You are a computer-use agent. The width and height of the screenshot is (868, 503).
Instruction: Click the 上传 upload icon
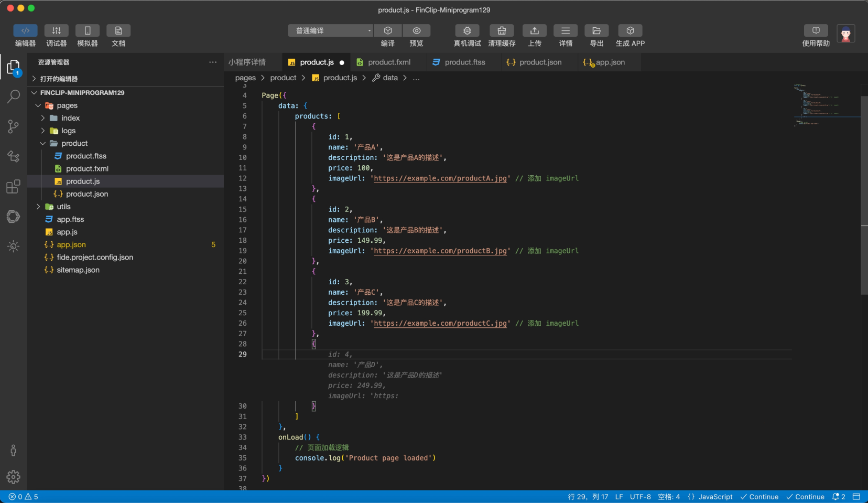click(534, 31)
